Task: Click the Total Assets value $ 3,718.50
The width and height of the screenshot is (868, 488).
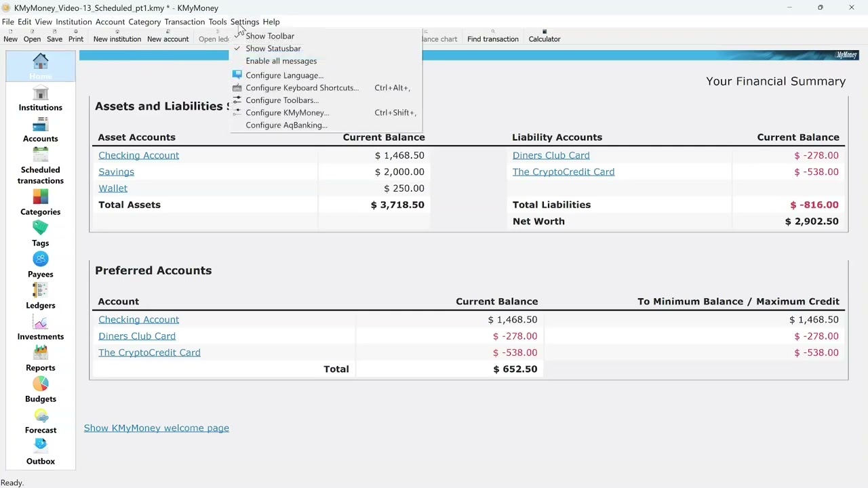Action: pos(397,205)
